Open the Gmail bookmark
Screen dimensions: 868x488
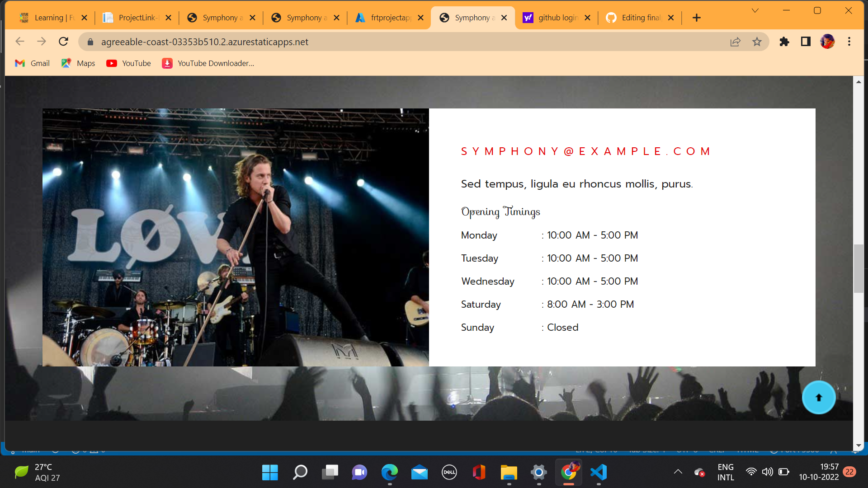pyautogui.click(x=33, y=63)
